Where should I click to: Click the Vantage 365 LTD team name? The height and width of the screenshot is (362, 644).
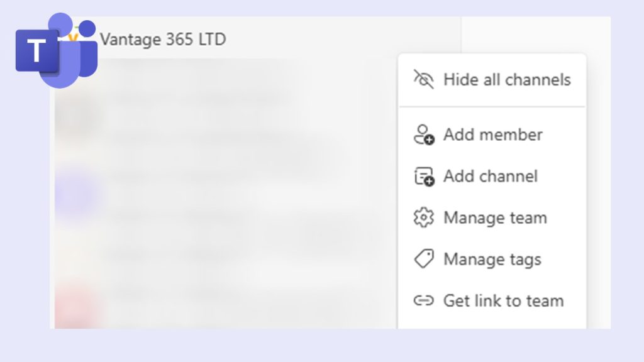(163, 40)
